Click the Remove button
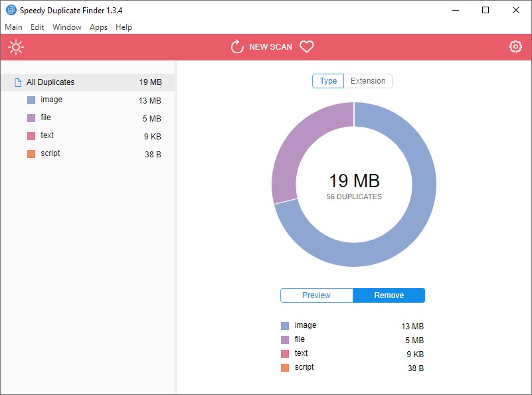This screenshot has width=532, height=395. 389,295
